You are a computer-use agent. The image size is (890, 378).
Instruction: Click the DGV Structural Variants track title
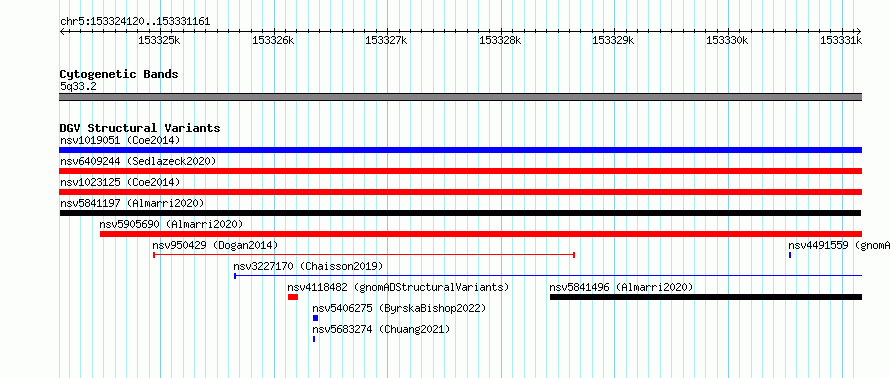coord(140,128)
